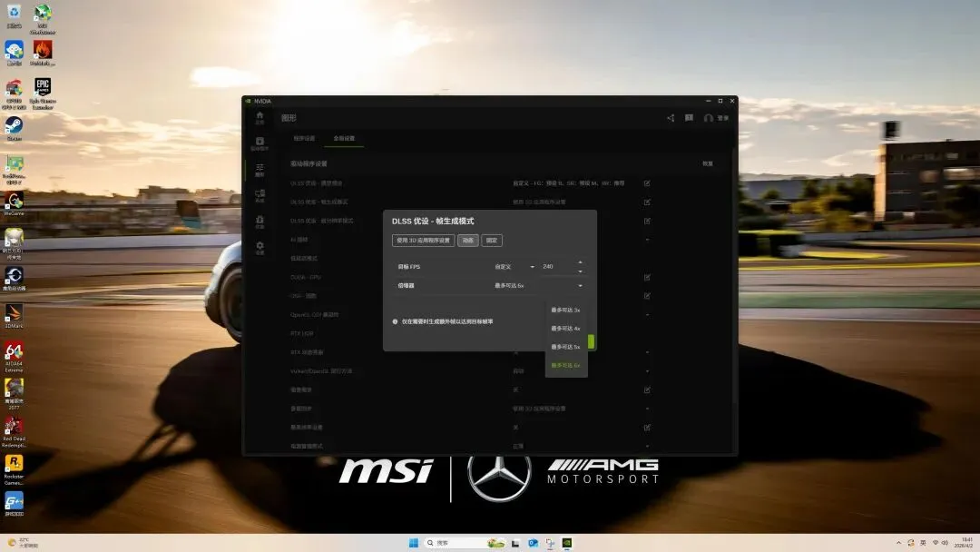
Task: Click the NVIDIA app taskbar icon
Action: click(x=567, y=543)
